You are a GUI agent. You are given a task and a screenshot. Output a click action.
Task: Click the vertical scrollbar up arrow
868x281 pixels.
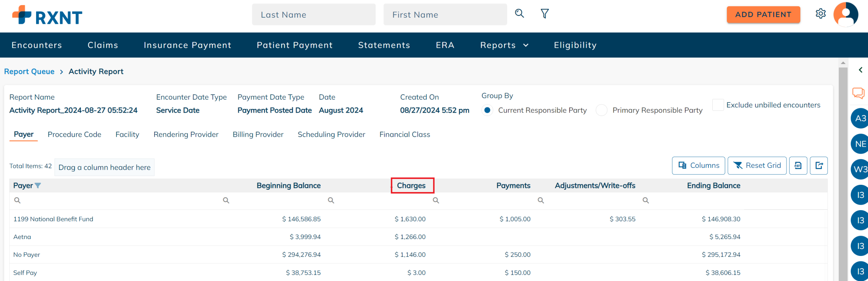[x=843, y=63]
